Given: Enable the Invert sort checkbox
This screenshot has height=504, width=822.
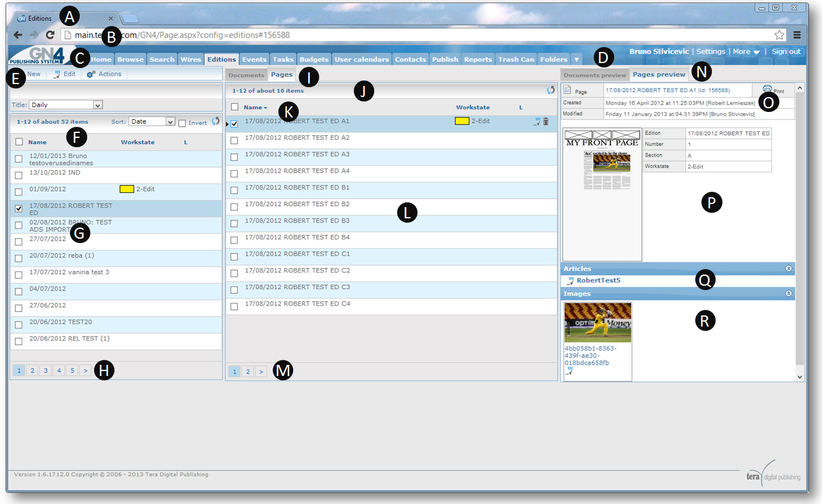Looking at the screenshot, I should (x=182, y=123).
